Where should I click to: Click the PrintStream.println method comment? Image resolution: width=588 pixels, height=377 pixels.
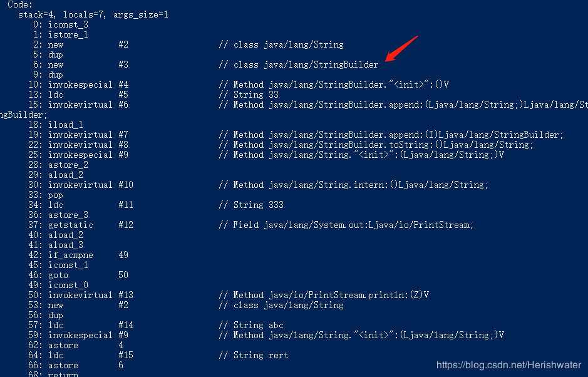click(x=324, y=295)
